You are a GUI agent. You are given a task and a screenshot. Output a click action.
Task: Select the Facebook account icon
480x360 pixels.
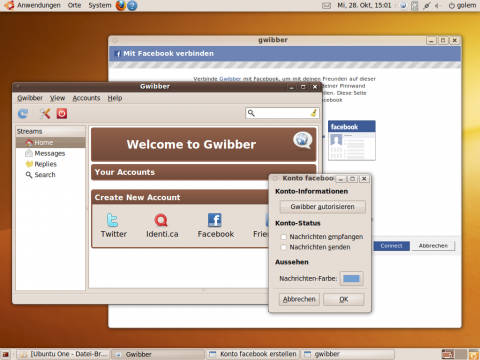(x=215, y=220)
